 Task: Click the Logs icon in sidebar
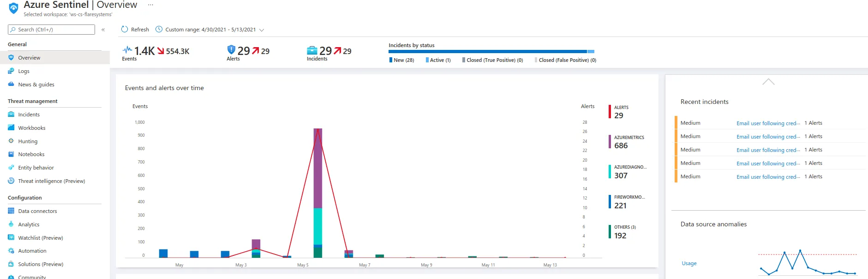pos(11,71)
